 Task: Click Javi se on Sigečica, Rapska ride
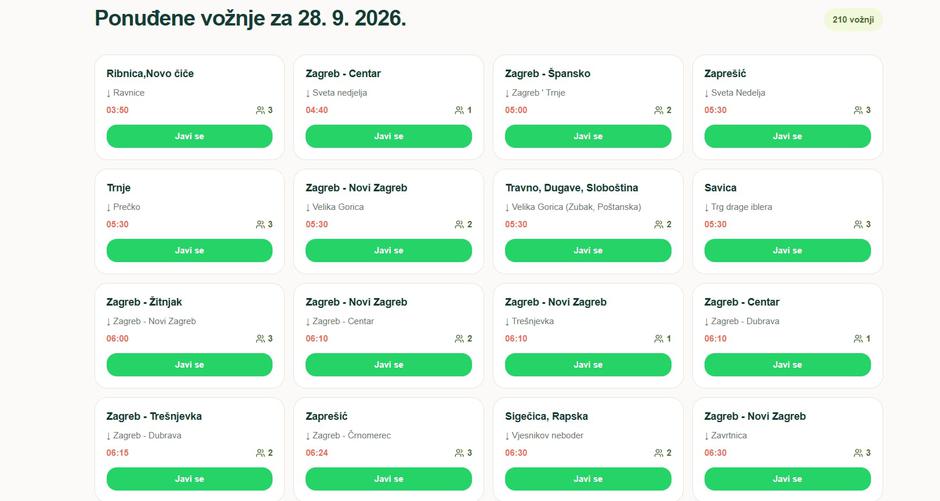pos(588,479)
